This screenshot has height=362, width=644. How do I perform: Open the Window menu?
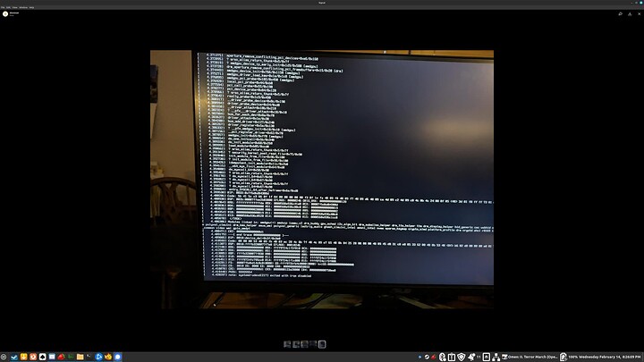tap(23, 7)
